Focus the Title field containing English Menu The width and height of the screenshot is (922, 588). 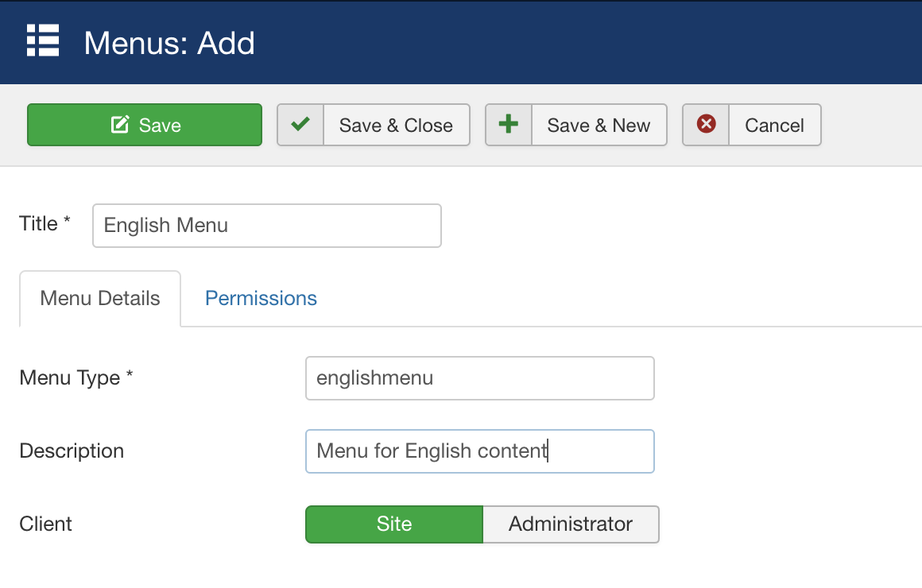click(266, 226)
